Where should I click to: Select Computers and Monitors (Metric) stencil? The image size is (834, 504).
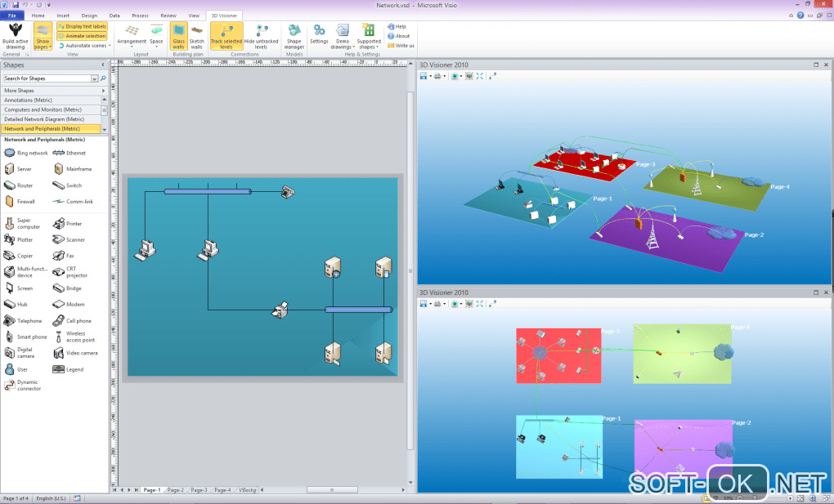pyautogui.click(x=51, y=109)
